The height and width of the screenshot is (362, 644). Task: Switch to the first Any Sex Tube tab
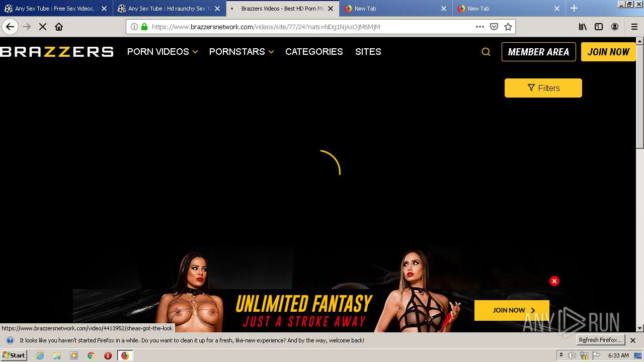[x=56, y=9]
